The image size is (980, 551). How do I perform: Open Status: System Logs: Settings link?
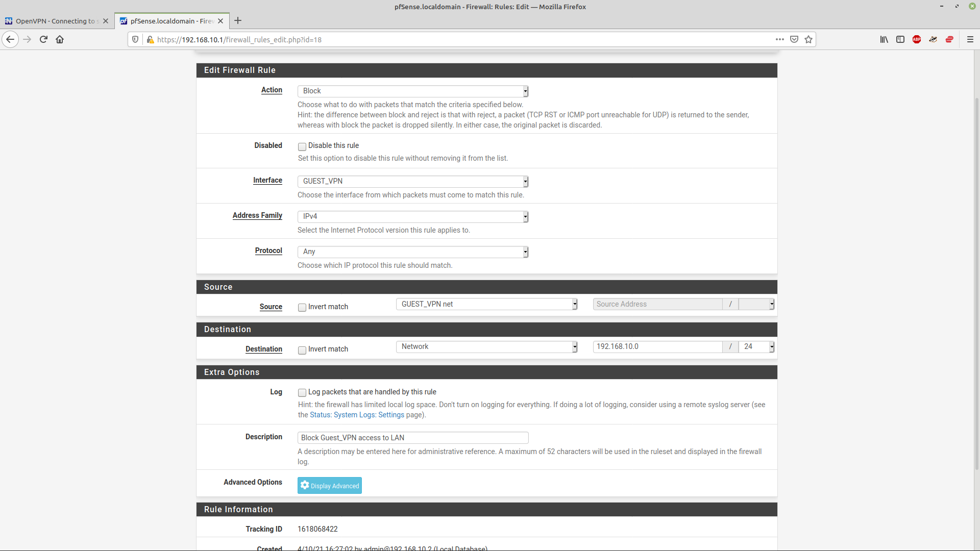point(357,415)
